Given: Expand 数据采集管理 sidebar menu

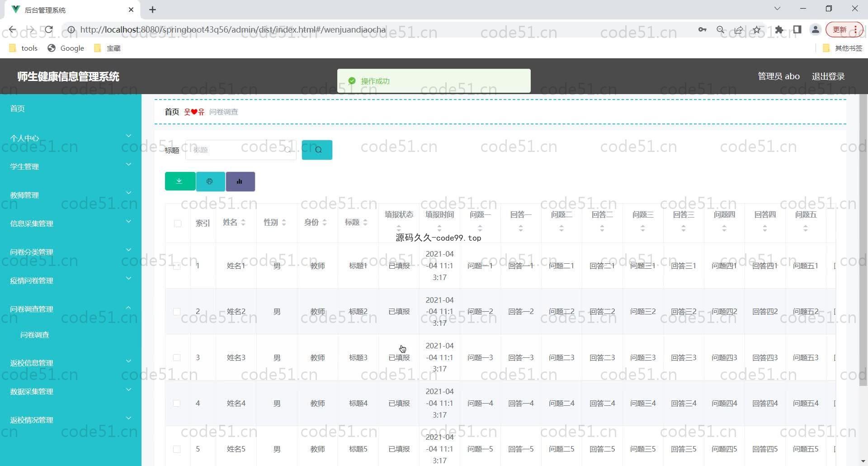Looking at the screenshot, I should [x=71, y=391].
